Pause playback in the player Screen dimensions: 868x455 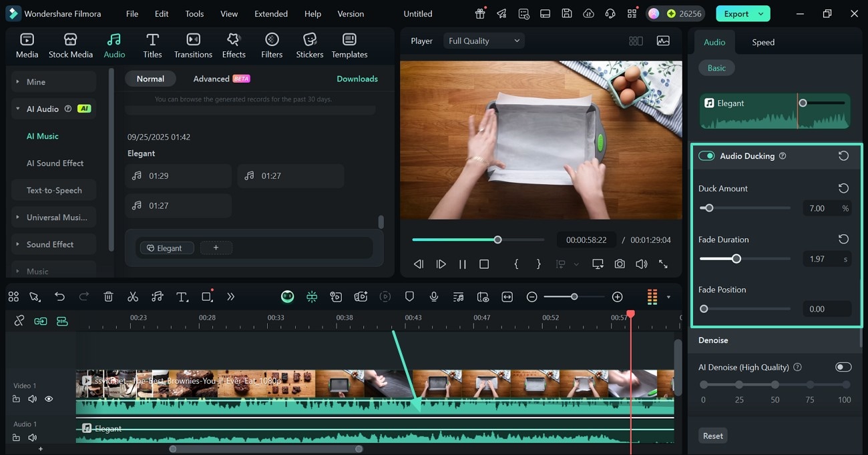[x=462, y=264]
